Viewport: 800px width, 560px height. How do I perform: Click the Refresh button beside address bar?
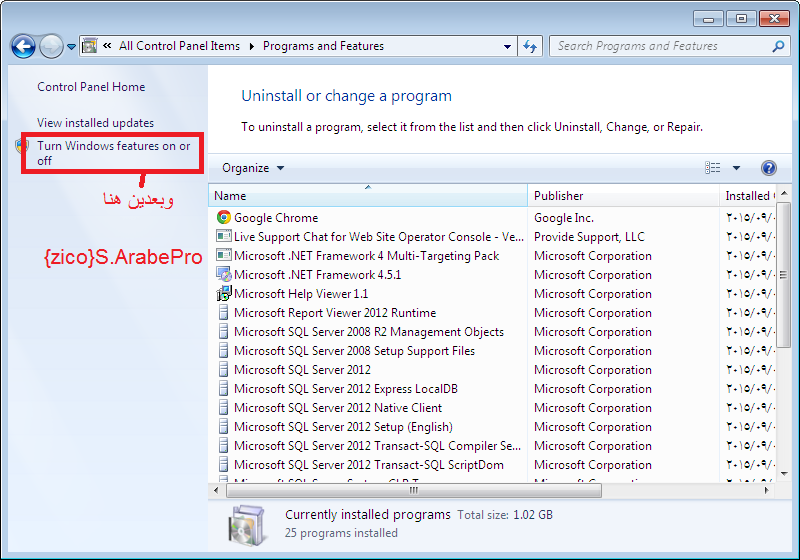tap(530, 46)
